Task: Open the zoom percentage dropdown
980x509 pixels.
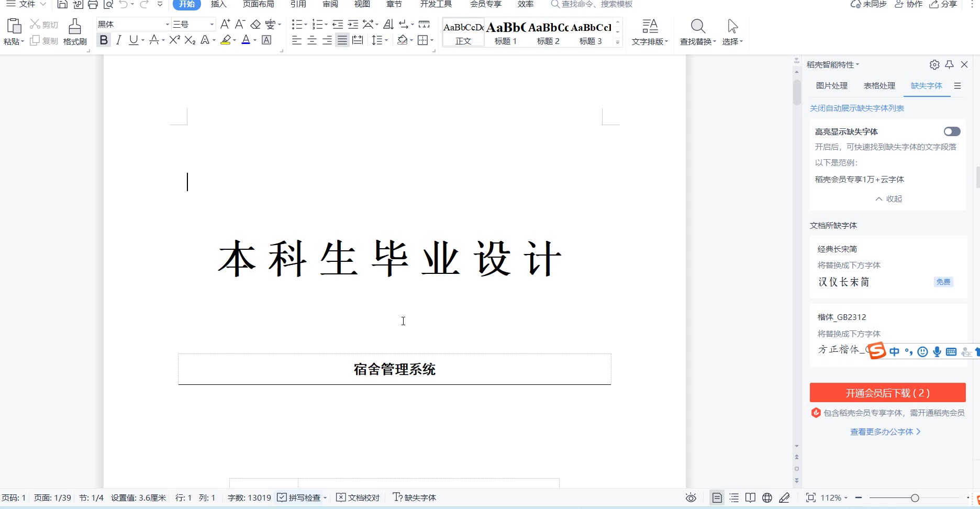Action: [834, 497]
